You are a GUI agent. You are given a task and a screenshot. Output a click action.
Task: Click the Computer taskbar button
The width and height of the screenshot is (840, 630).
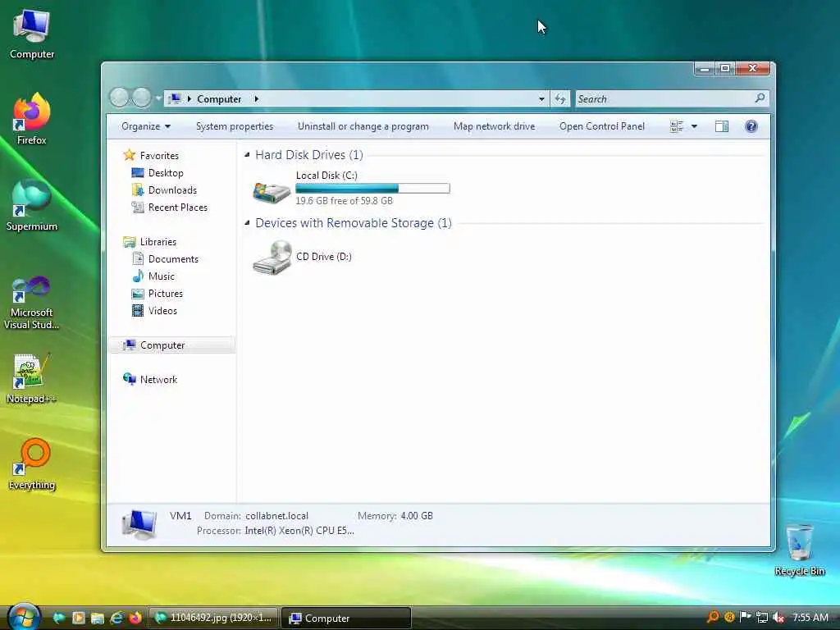[346, 618]
